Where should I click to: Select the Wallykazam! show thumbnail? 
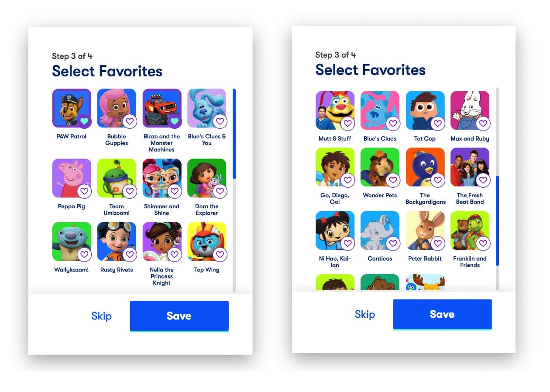[x=72, y=241]
